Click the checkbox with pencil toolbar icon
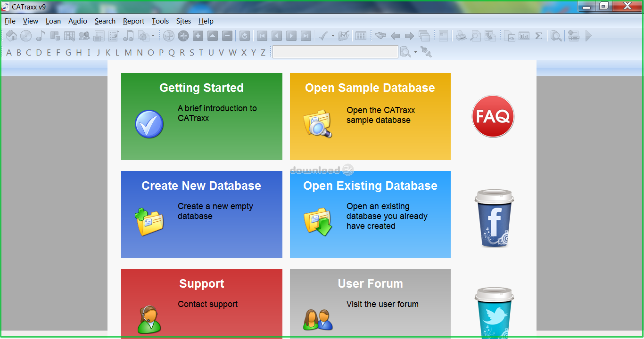644x339 pixels. pyautogui.click(x=344, y=36)
